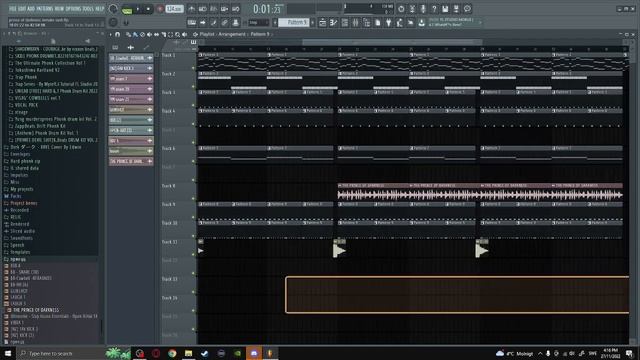The width and height of the screenshot is (640, 360).
Task: Open the Playlist view icon
Action: (322, 23)
